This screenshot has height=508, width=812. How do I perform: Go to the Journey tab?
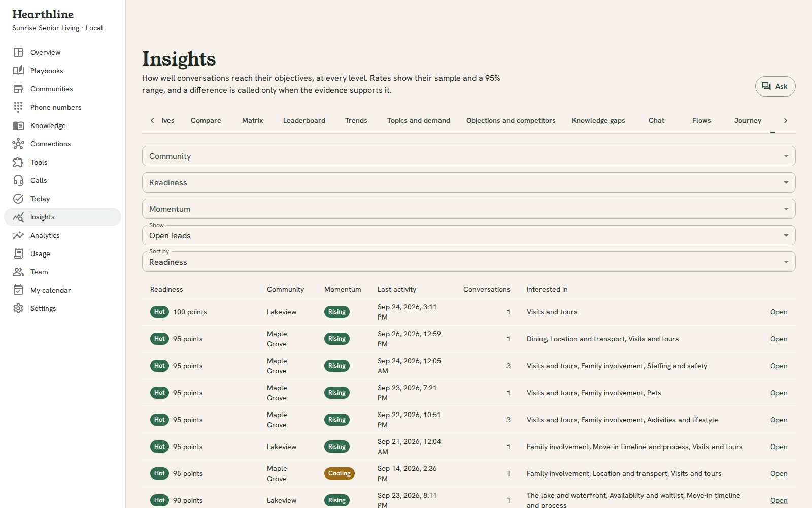748,121
